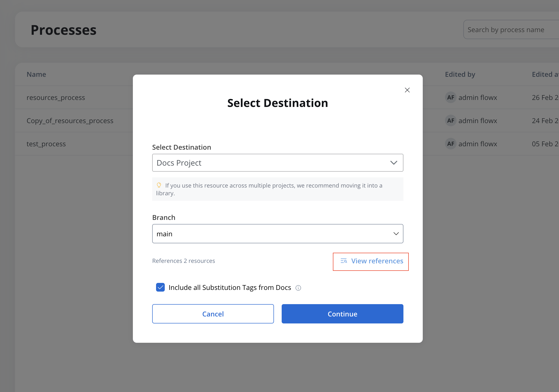Image resolution: width=559 pixels, height=392 pixels.
Task: Click the Include all Substitution Tags from Docs label
Action: pyautogui.click(x=229, y=288)
